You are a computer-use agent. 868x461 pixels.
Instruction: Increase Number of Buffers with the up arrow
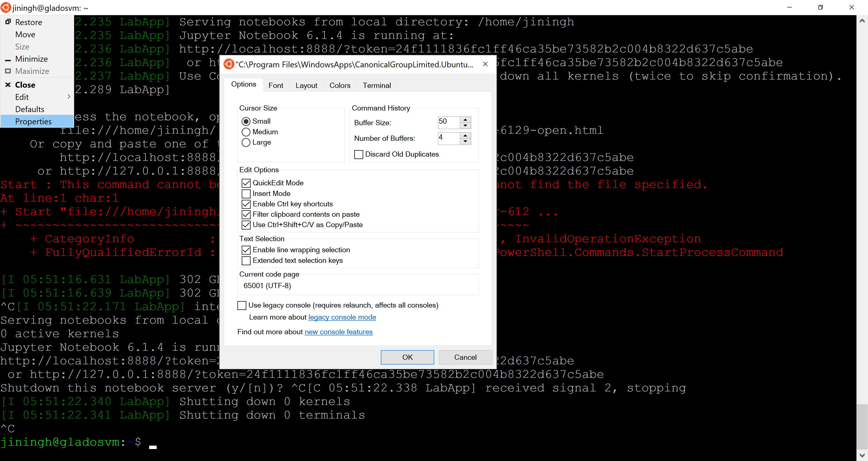click(x=465, y=135)
